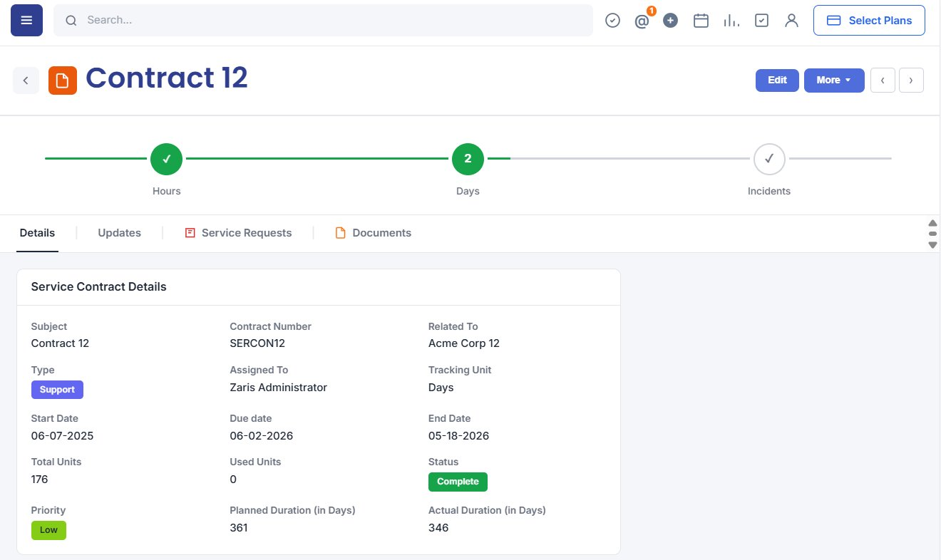Image resolution: width=941 pixels, height=560 pixels.
Task: Open the calendar icon in header
Action: pyautogui.click(x=701, y=21)
